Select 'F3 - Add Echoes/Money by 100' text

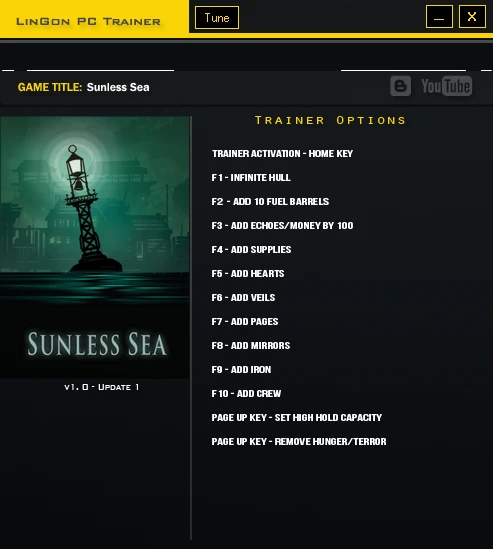coord(282,225)
